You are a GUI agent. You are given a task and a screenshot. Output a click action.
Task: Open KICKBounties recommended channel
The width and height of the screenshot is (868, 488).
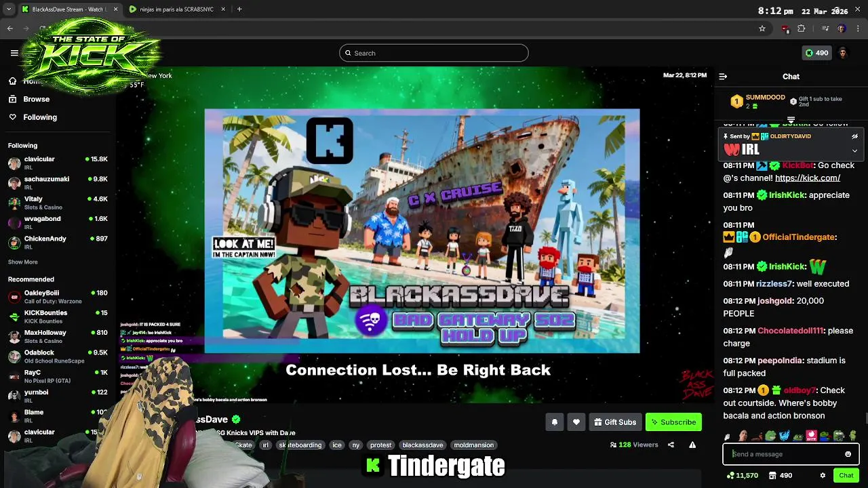tap(58, 317)
